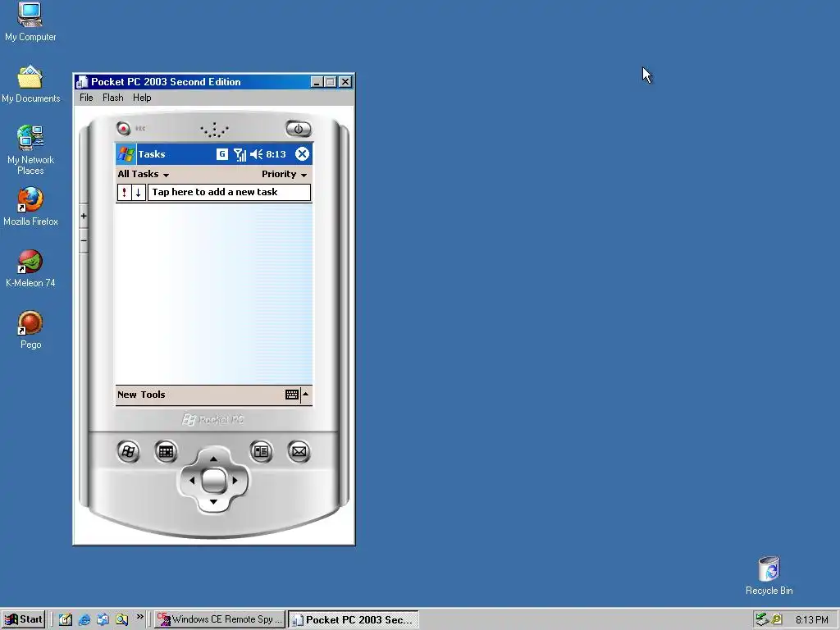Select the My Computer desktop icon
The height and width of the screenshot is (630, 840).
(x=30, y=22)
